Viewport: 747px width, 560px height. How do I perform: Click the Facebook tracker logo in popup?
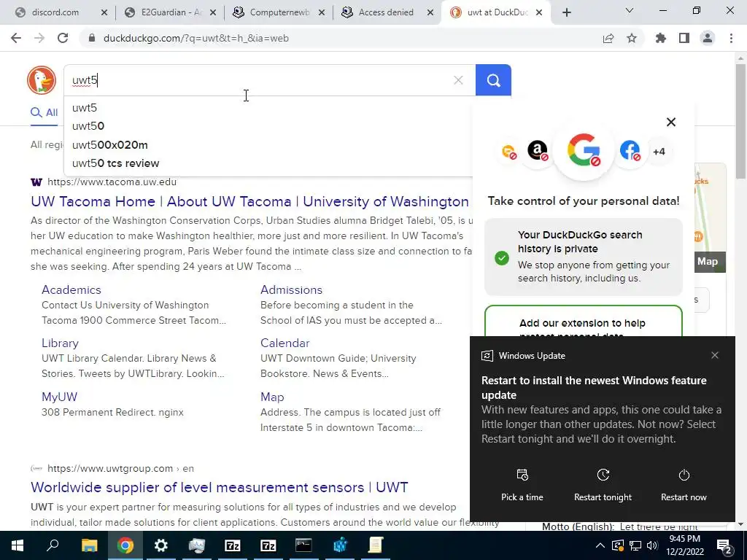(x=630, y=151)
